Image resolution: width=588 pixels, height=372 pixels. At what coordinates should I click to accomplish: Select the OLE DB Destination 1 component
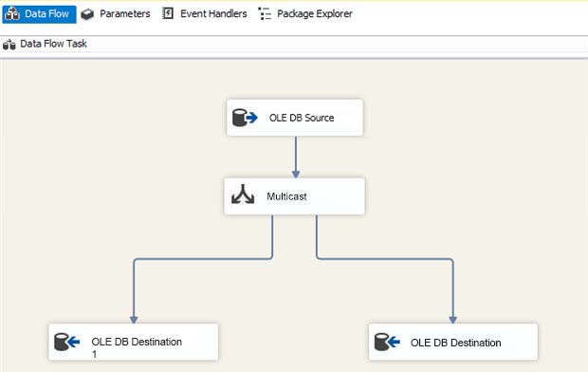coord(134,342)
